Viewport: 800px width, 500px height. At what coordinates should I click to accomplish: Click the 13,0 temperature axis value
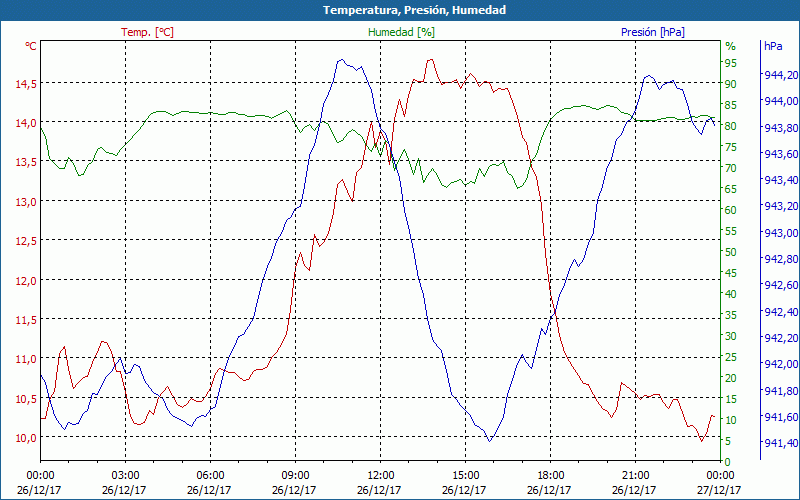pos(26,202)
